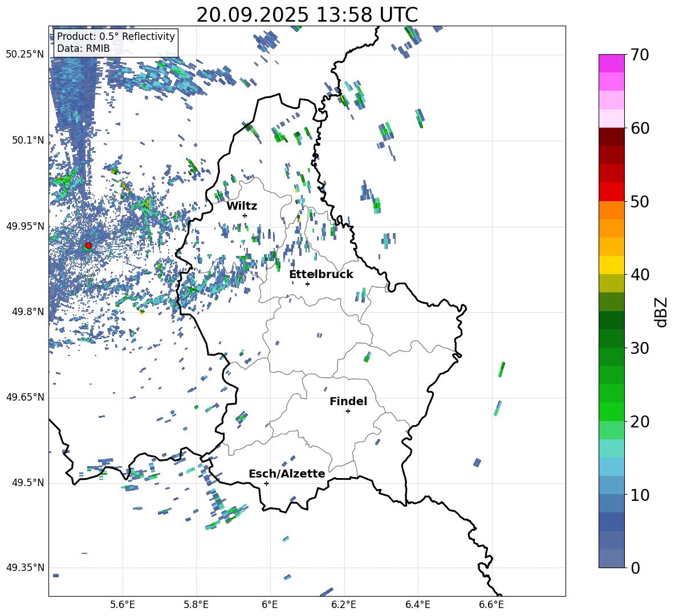Click the Ettelbruck station cross marker
This screenshot has height=616, width=675.
(x=307, y=284)
